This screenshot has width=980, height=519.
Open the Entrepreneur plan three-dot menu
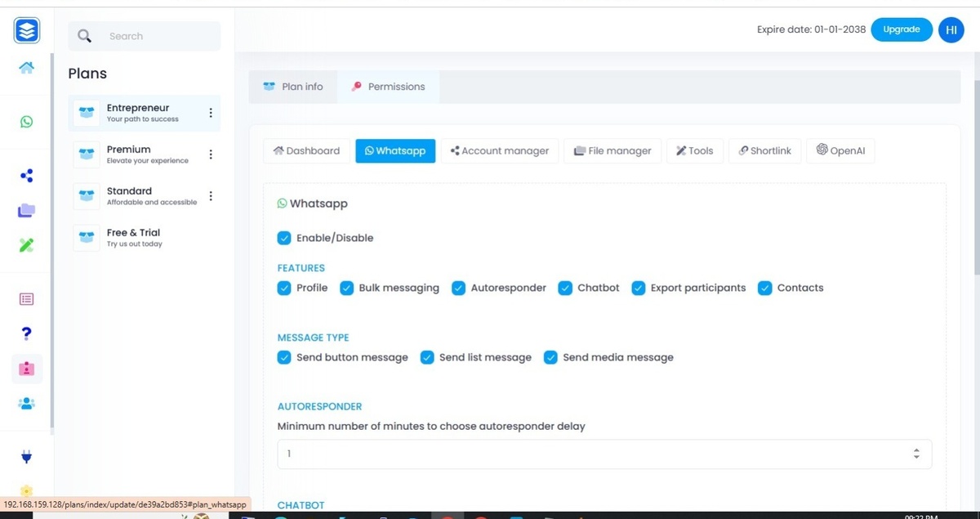pos(211,113)
